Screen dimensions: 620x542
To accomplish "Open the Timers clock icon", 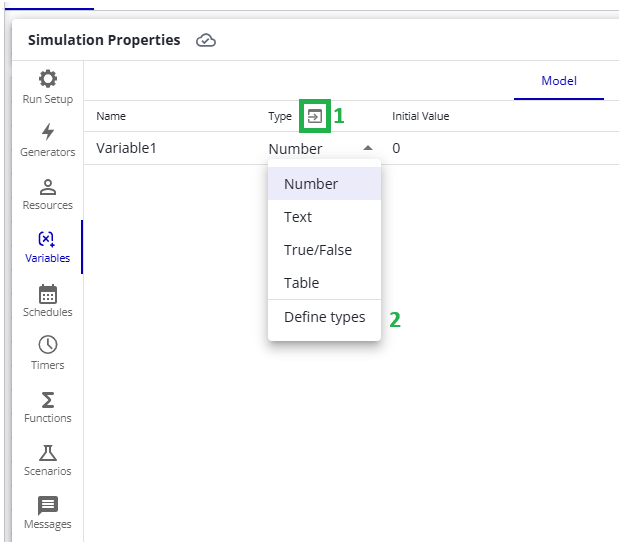I will [x=47, y=346].
